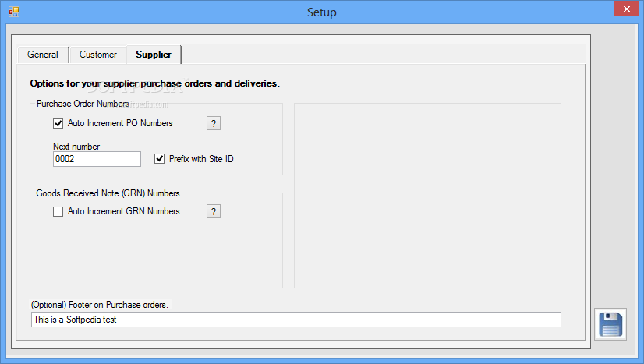
Task: Close the Setup window
Action: click(626, 9)
